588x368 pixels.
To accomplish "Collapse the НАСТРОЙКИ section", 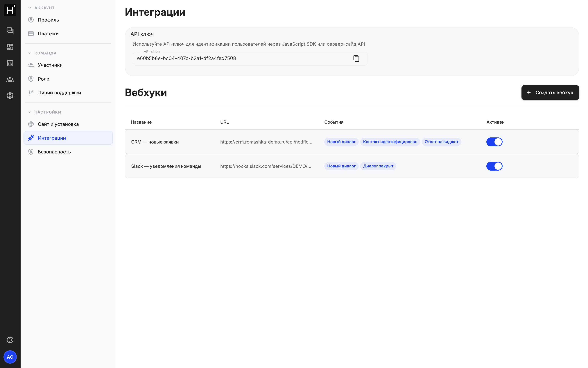I will click(44, 112).
